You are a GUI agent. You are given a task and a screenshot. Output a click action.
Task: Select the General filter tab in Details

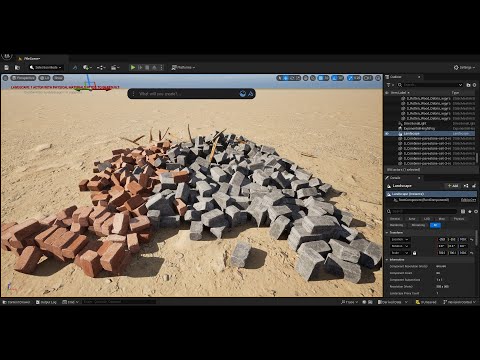coord(395,219)
